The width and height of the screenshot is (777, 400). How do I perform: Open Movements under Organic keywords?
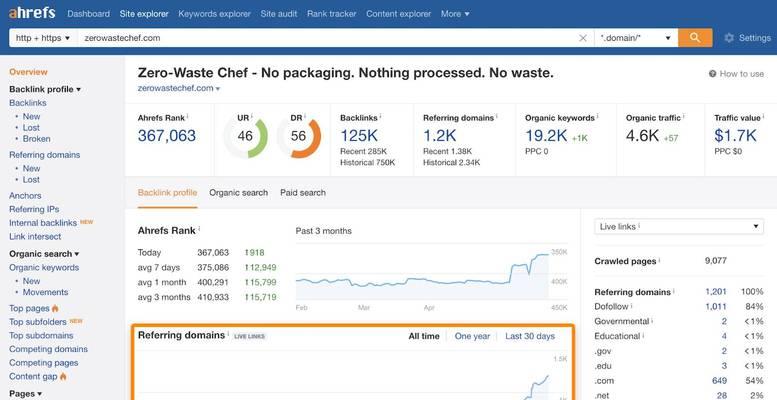(x=45, y=292)
